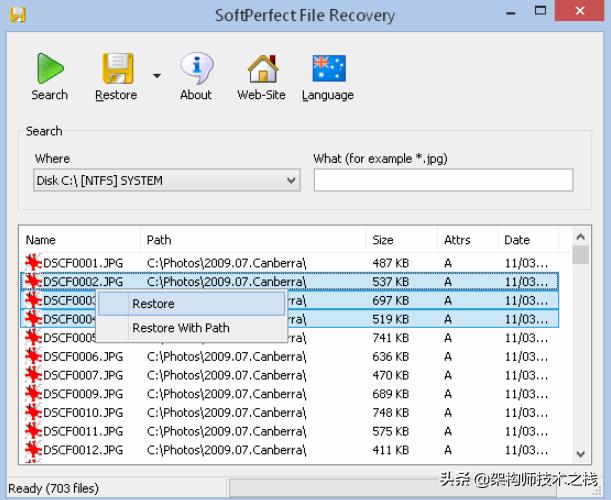Screen dimensions: 611x500
Task: Select the DSCF0006.JPG file row
Action: [290, 357]
